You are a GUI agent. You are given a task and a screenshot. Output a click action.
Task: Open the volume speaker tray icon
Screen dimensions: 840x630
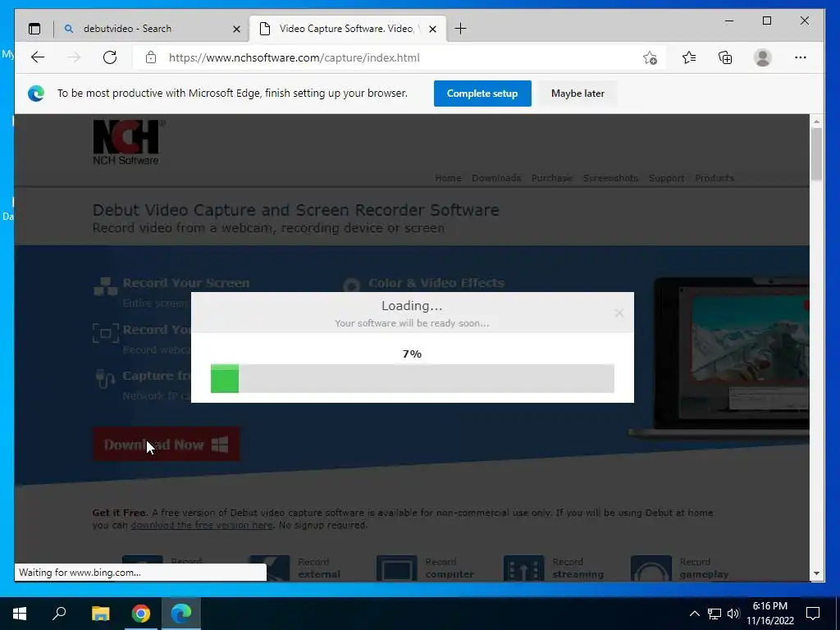[733, 614]
